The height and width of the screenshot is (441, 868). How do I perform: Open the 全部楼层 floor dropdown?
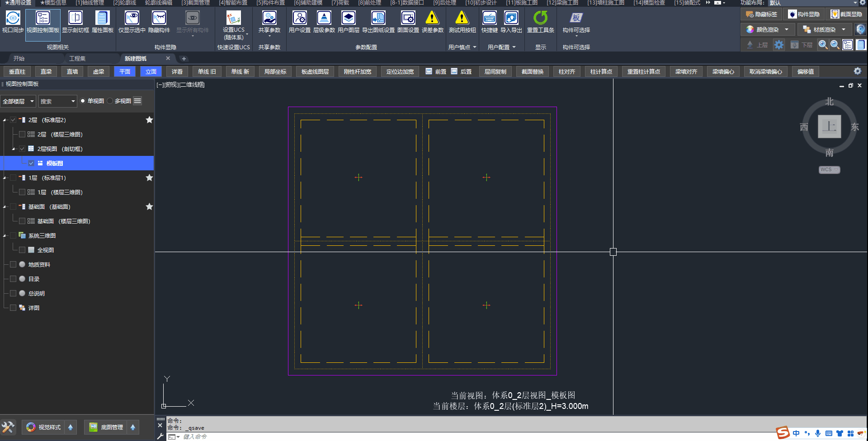point(18,101)
